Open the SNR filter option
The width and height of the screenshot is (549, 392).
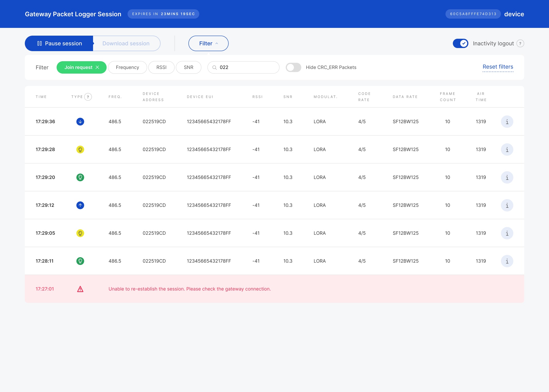(x=188, y=67)
